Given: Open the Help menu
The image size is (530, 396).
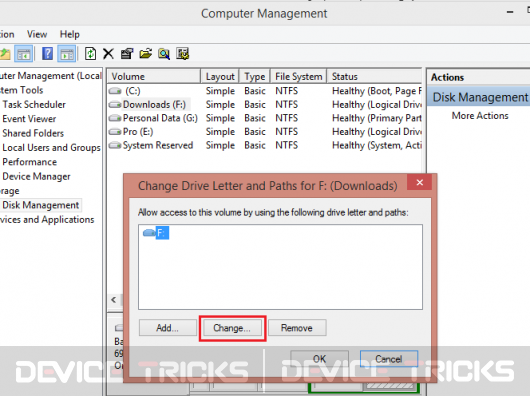Looking at the screenshot, I should pyautogui.click(x=70, y=34).
